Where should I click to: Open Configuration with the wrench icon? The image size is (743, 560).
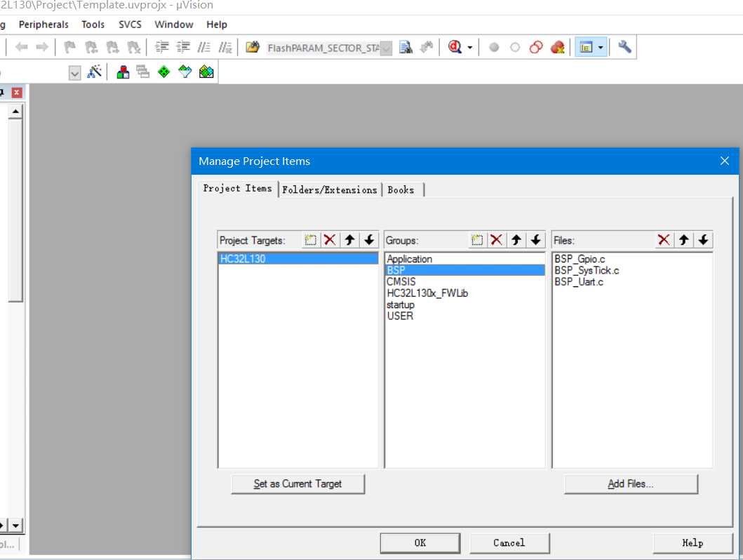(x=624, y=47)
